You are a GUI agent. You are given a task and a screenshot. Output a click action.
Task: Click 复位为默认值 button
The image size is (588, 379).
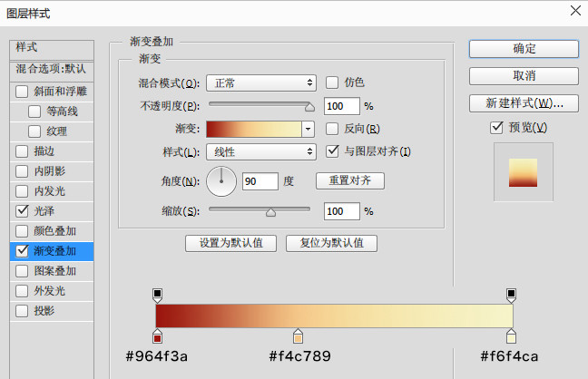331,243
